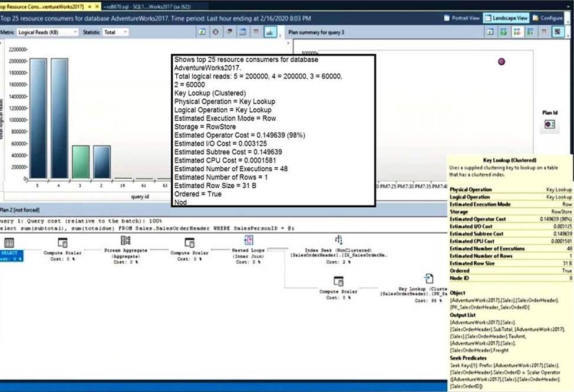The width and height of the screenshot is (574, 392).
Task: Click the Nested Loops operator icon
Action: (x=249, y=241)
